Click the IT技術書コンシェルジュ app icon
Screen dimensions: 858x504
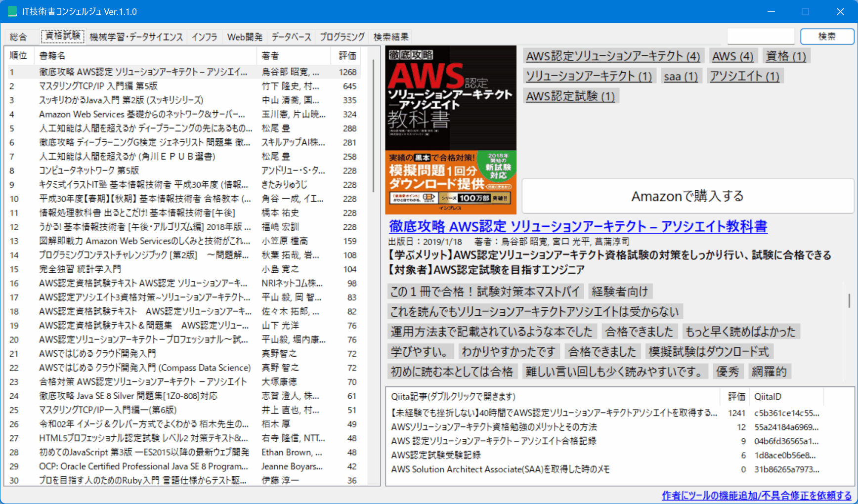coord(12,11)
